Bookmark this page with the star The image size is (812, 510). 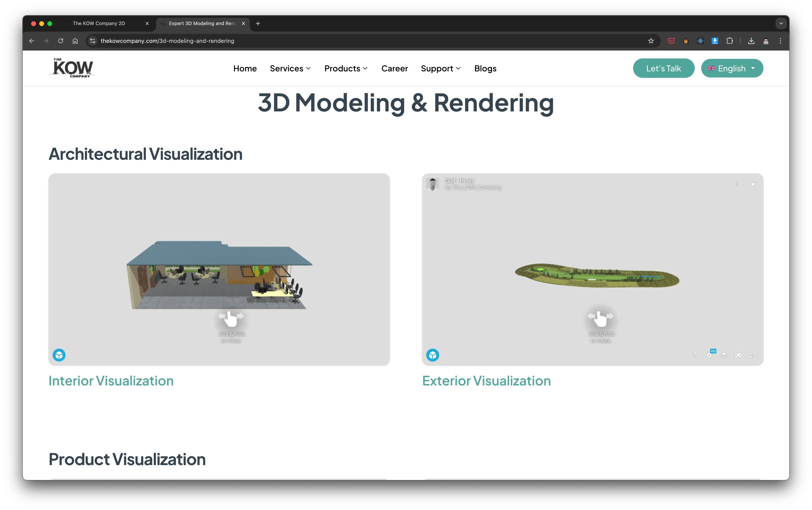[651, 41]
